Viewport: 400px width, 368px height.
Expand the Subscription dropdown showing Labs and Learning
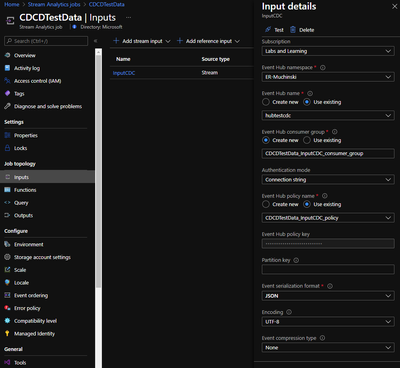point(328,51)
